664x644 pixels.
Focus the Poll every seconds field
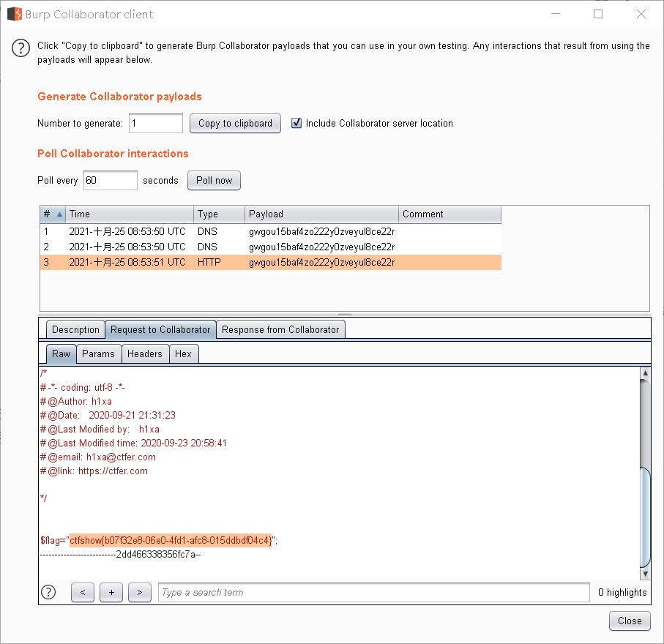tap(110, 180)
